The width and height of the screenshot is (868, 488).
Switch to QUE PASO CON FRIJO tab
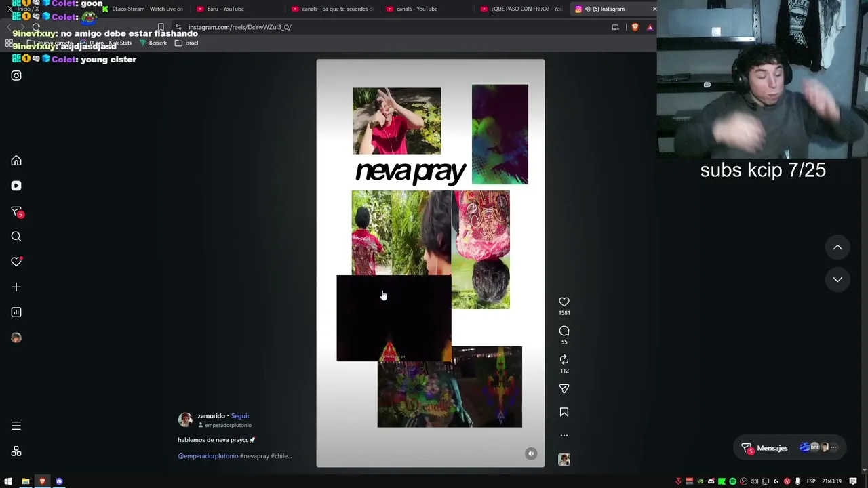522,9
